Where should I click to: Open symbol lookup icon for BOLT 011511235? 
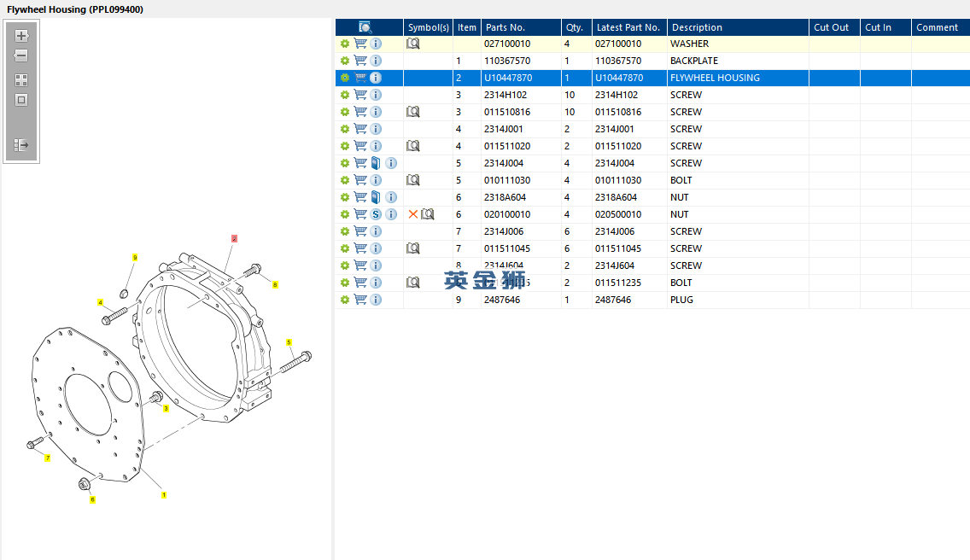pos(412,283)
